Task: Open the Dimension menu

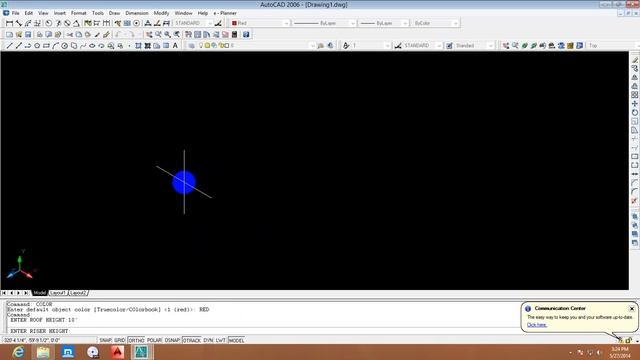Action: click(x=137, y=13)
